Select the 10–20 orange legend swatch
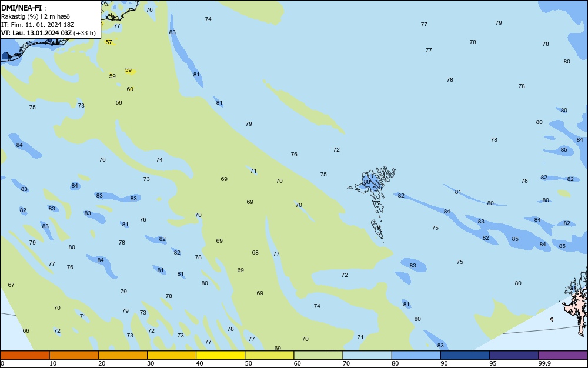This screenshot has height=368, width=588. point(74,355)
